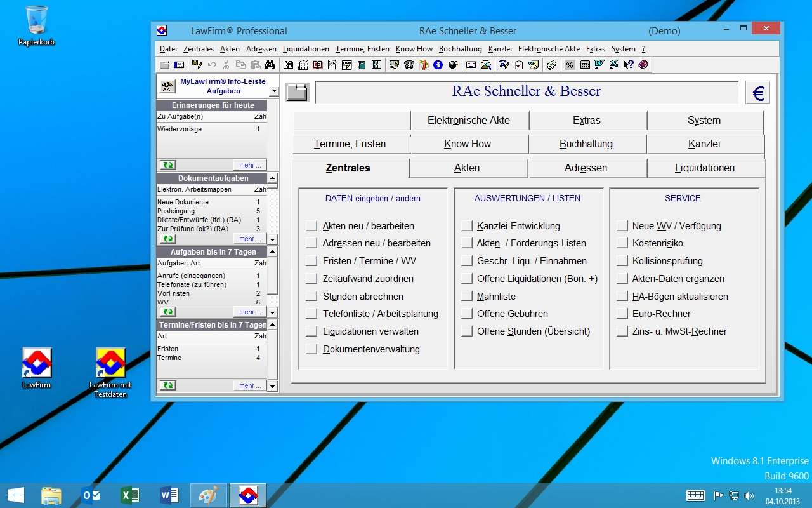Open the blue info icon in toolbar
Image resolution: width=812 pixels, height=508 pixels.
[x=438, y=65]
